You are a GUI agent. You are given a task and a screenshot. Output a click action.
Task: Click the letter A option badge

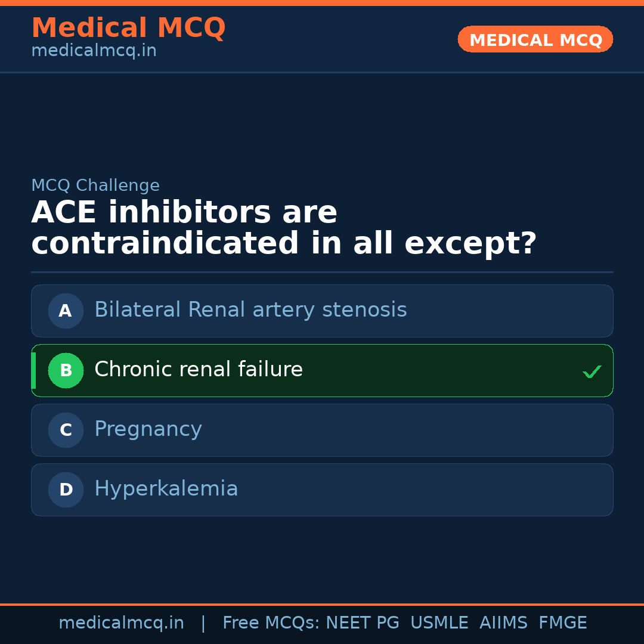click(x=66, y=311)
